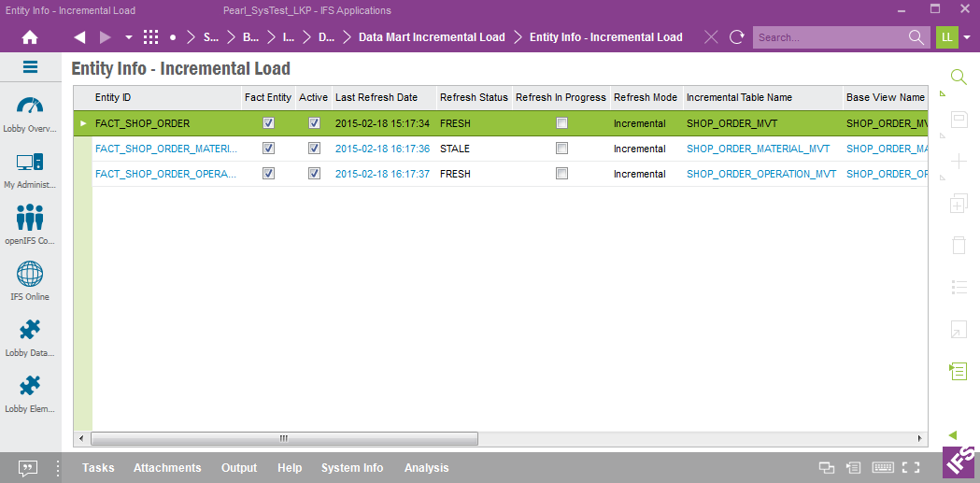Click the refresh page icon

[737, 37]
